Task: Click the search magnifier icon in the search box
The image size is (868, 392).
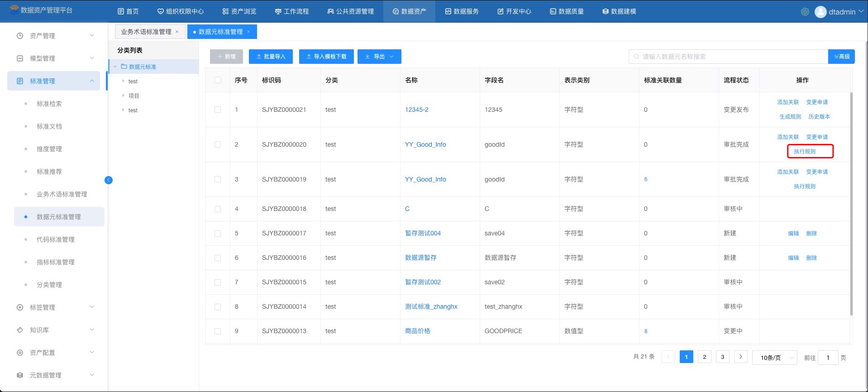Action: click(637, 57)
